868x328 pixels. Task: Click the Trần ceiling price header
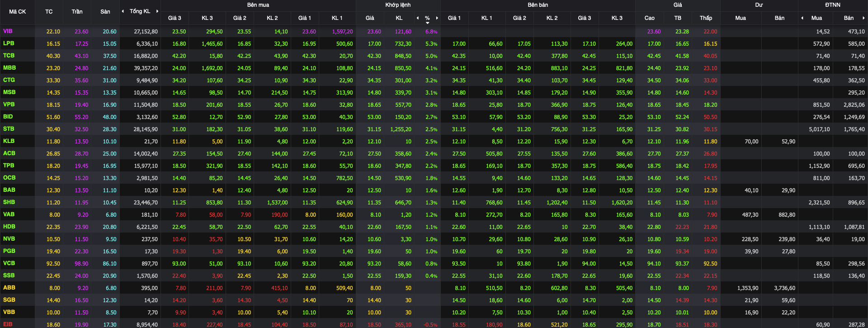click(x=77, y=12)
